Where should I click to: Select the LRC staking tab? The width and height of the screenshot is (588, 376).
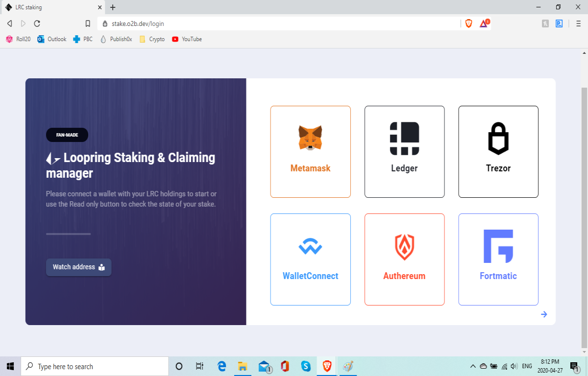click(52, 7)
